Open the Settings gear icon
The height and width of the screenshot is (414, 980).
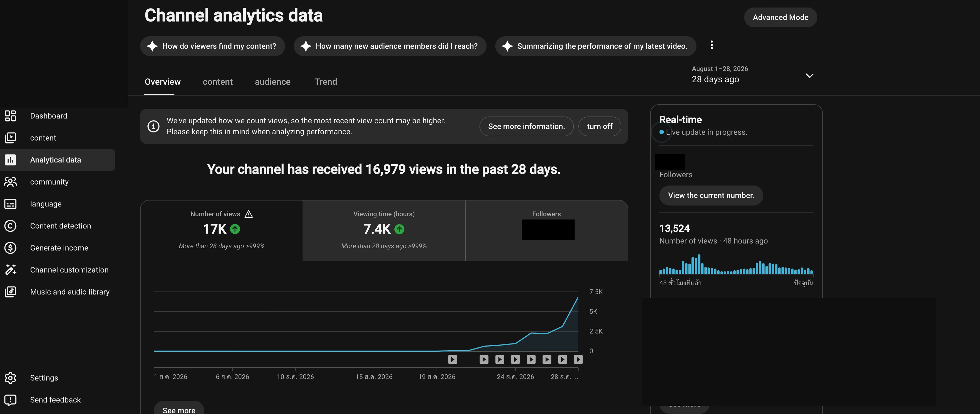click(x=10, y=378)
